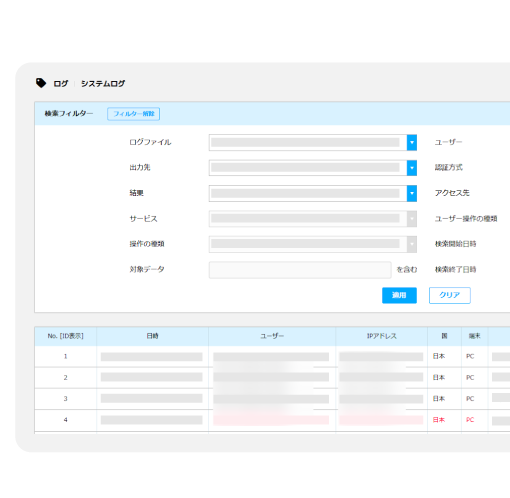This screenshot has height=498, width=510.
Task: Click the 適用 apply button
Action: (399, 295)
